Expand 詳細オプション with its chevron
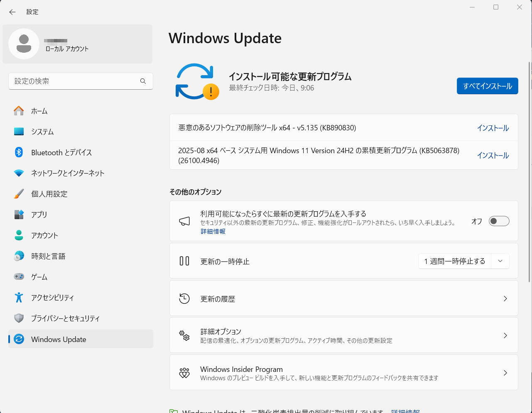Viewport: 532px width, 413px height. click(x=505, y=335)
